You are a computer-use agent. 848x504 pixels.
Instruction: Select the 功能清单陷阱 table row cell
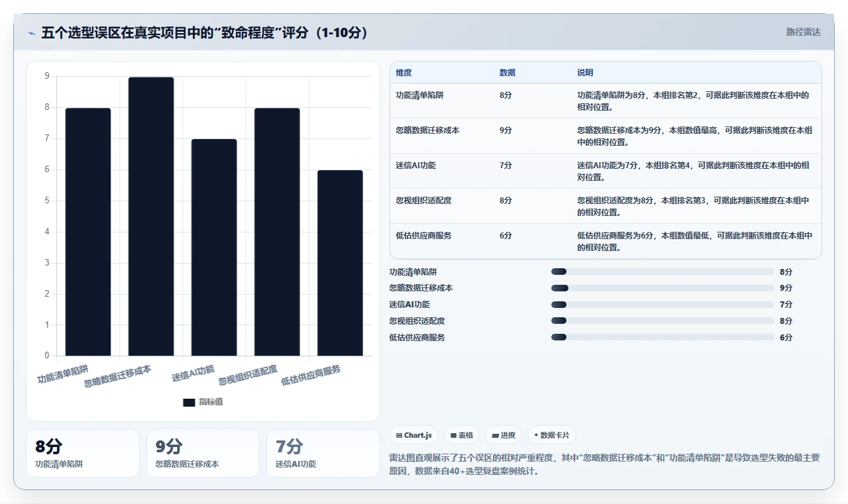pyautogui.click(x=419, y=95)
